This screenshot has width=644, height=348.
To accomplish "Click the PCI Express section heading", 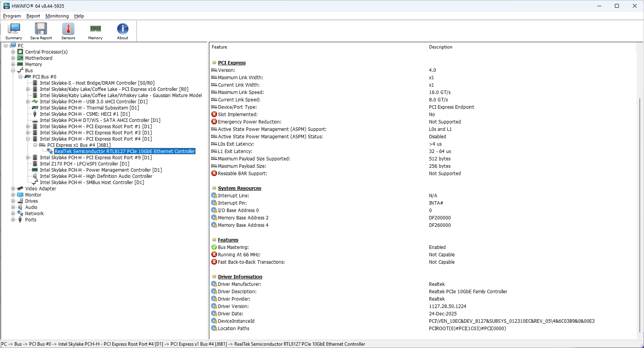I will click(x=232, y=63).
